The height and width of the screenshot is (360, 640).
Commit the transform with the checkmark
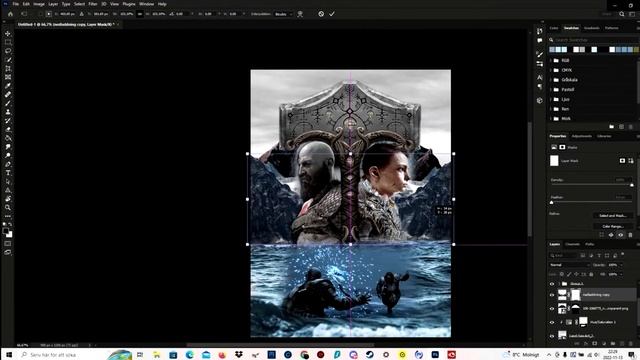click(332, 14)
